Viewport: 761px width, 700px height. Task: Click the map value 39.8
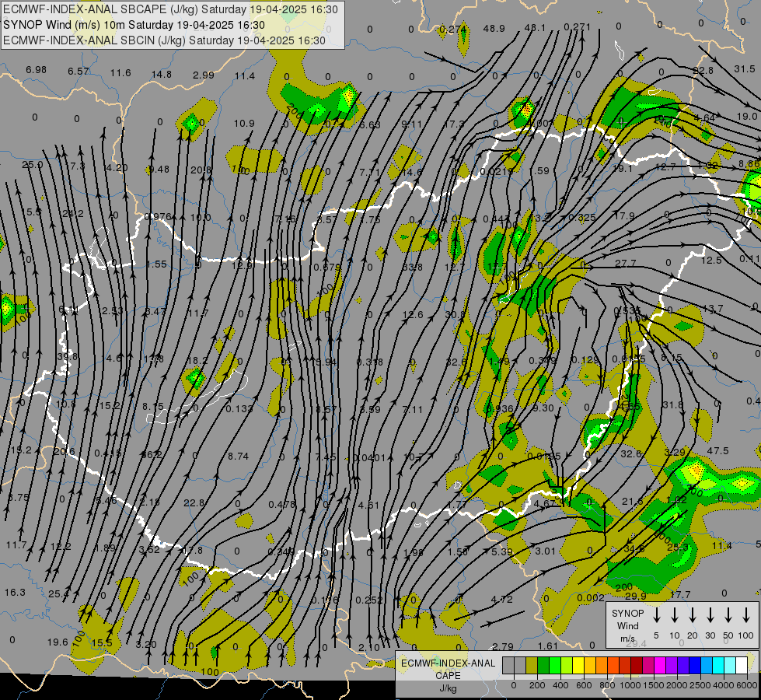click(x=68, y=357)
